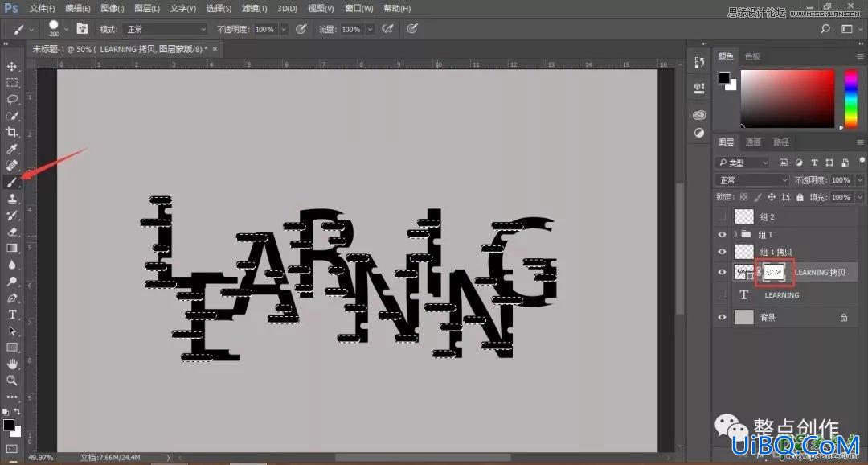Open the Adjustments panel icon
Image resolution: width=868 pixels, height=465 pixels.
699,133
